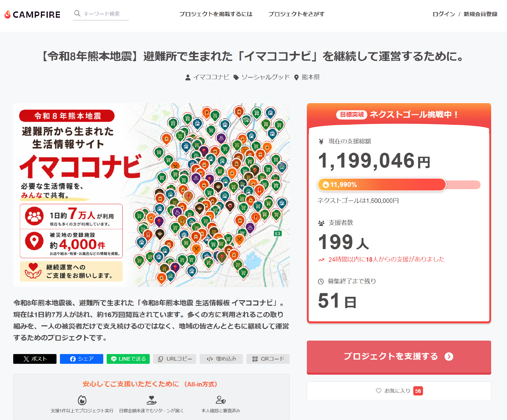Click the 11,990% funding progress bar
This screenshot has height=420, width=507.
[x=399, y=185]
